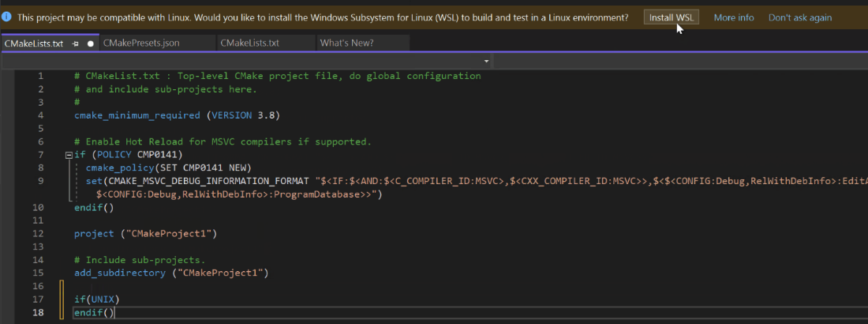
Task: Click line number 17 in the margin
Action: [x=38, y=300]
